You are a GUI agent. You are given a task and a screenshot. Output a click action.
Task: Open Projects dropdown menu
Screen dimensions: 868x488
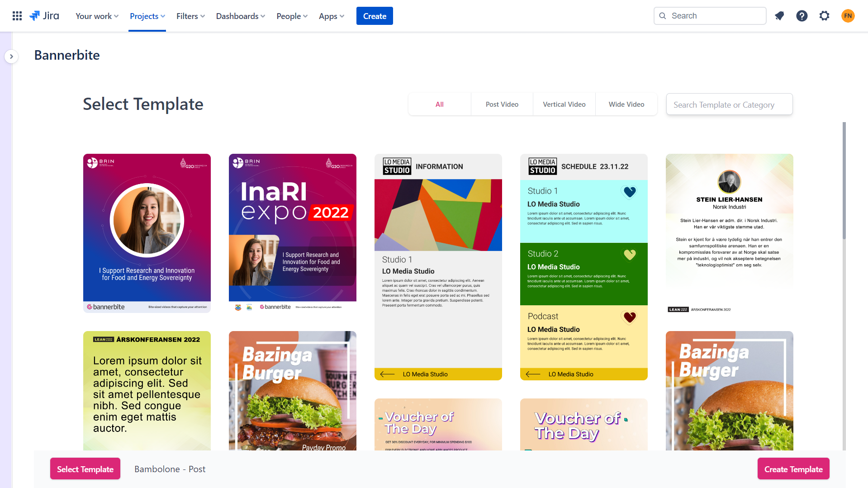pos(147,16)
